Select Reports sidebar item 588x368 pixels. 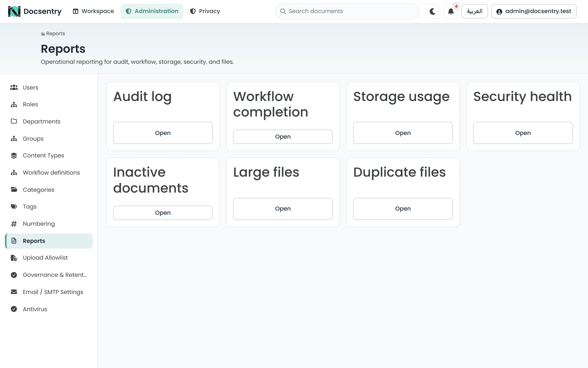49,241
